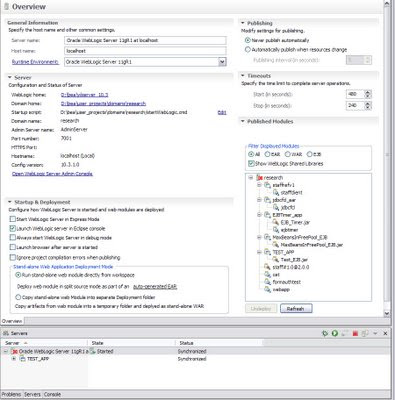Click the ejbtimer web module icon
This screenshot has height=400, width=395.
point(276,230)
